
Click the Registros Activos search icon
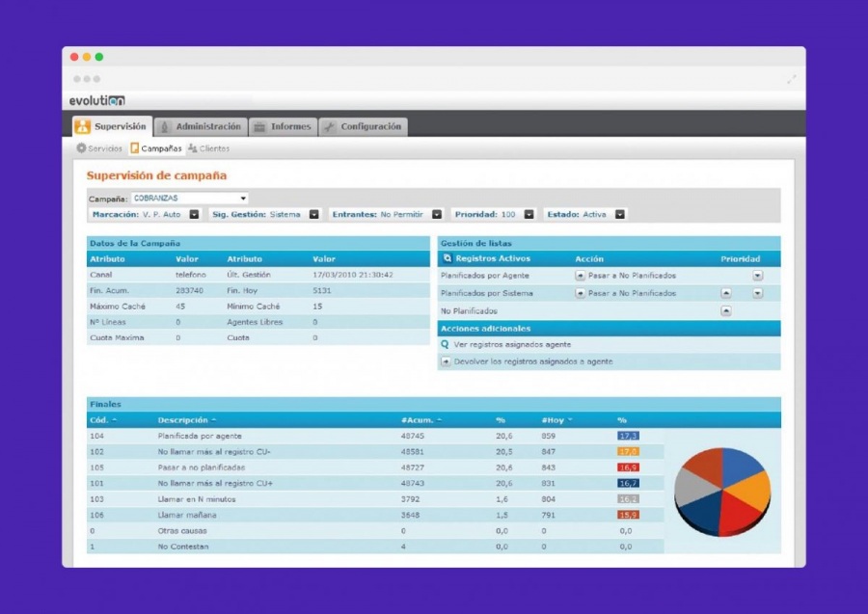point(448,258)
